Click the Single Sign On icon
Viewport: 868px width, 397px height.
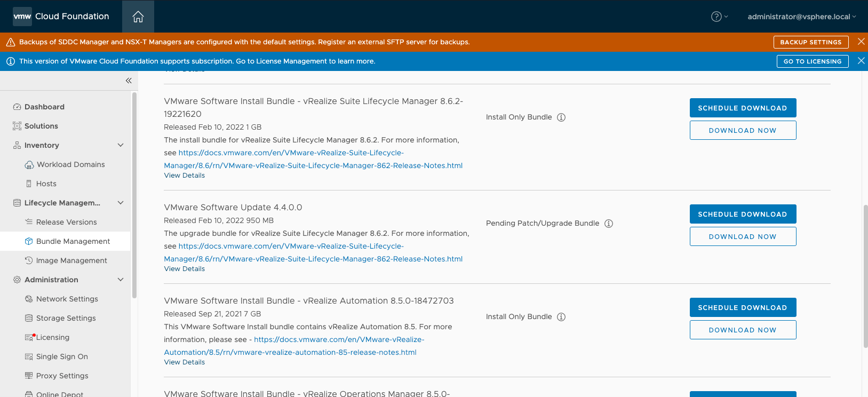click(29, 356)
